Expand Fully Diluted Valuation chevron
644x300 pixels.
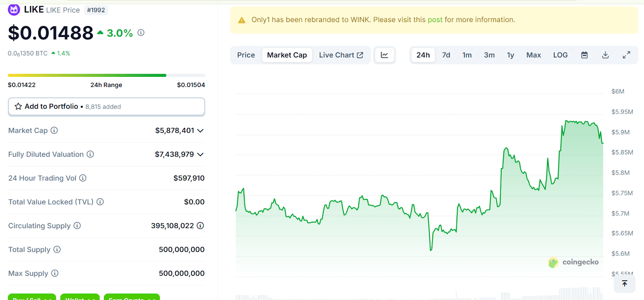click(200, 154)
